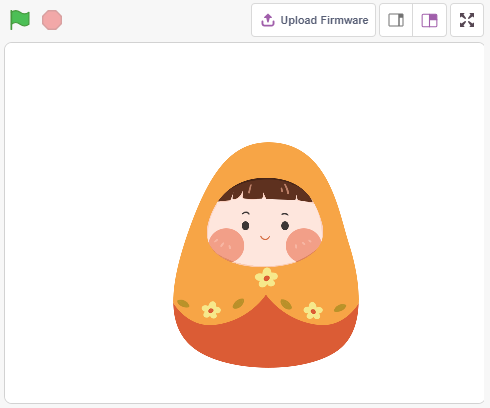Click the doll's brown hair
The image size is (490, 408).
pyautogui.click(x=265, y=190)
